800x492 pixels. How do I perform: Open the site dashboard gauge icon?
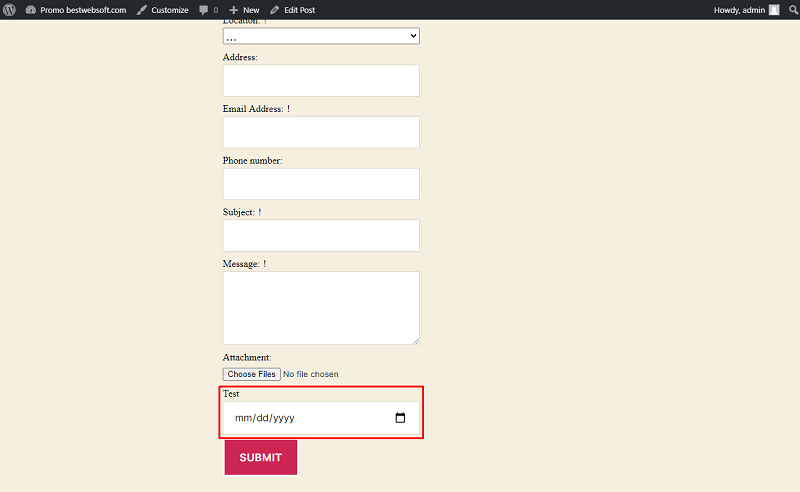click(31, 10)
